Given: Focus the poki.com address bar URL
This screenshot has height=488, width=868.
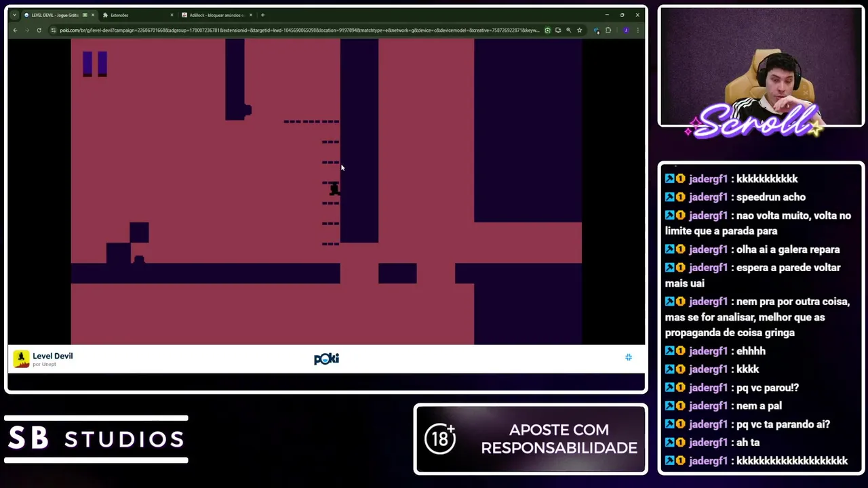Looking at the screenshot, I should tap(299, 30).
